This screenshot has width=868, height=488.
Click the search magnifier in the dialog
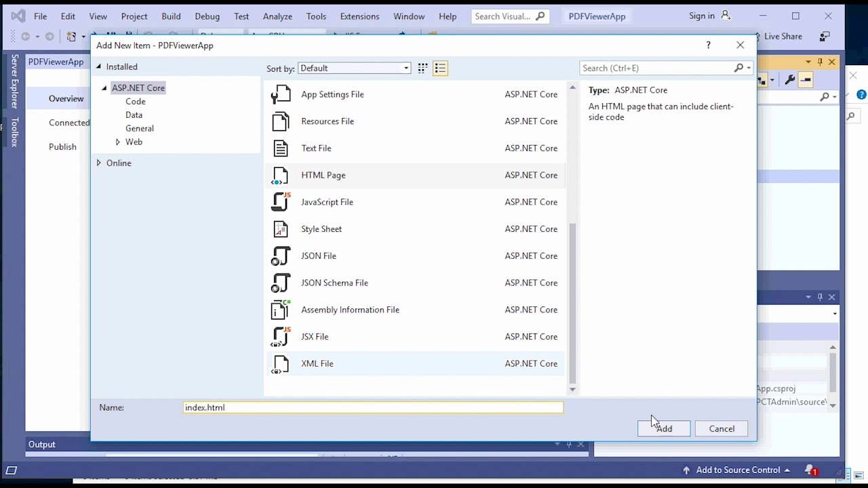738,68
